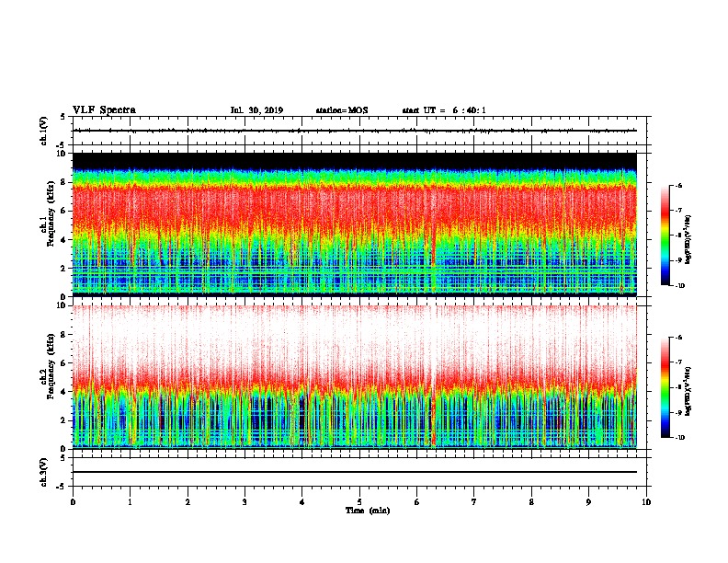Click the ch.2 spectrogram '2' kHz tick label

(x=63, y=420)
